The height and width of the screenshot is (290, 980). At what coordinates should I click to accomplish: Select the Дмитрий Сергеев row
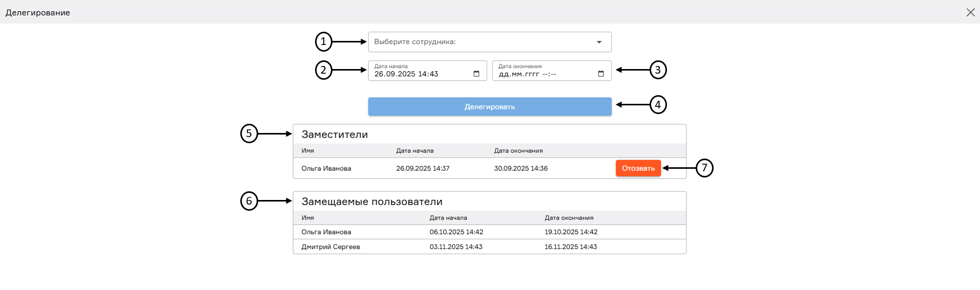(331, 247)
